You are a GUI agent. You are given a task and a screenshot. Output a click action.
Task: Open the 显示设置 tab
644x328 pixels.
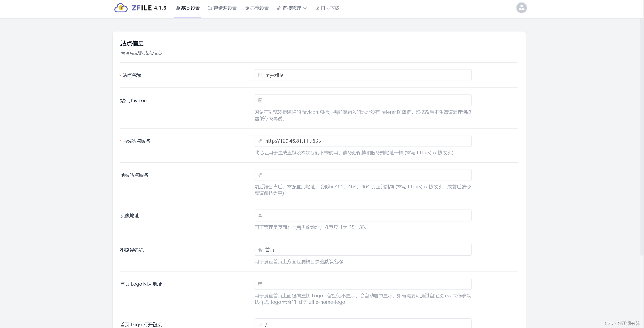coord(257,8)
